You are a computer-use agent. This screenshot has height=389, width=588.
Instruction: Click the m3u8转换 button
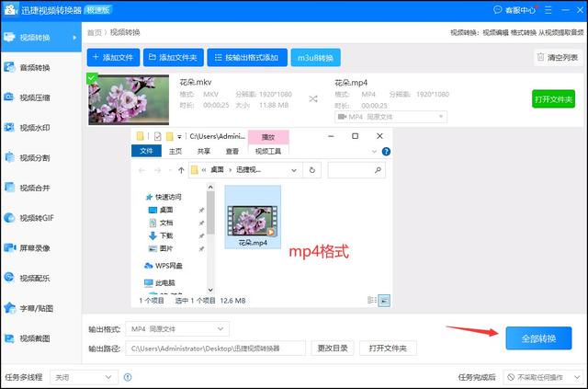(x=315, y=57)
